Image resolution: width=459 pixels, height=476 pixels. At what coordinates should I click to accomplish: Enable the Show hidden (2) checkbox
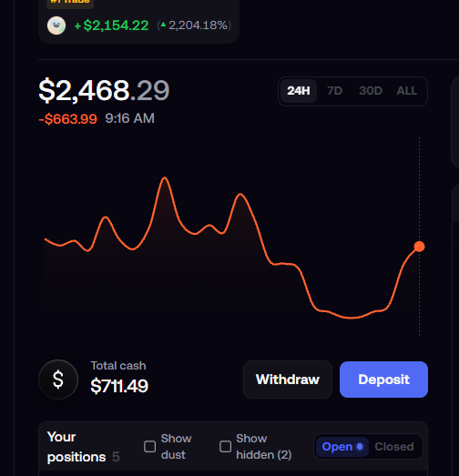coord(225,447)
